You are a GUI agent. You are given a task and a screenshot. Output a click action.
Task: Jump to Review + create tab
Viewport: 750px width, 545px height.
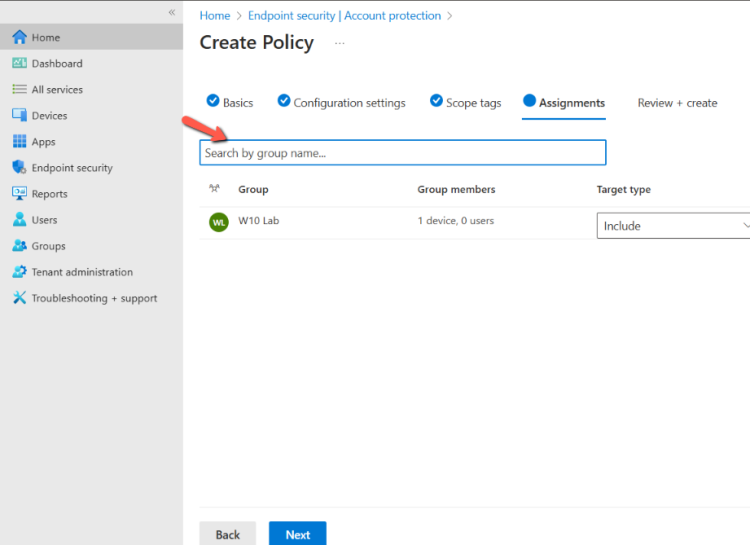[x=677, y=102]
